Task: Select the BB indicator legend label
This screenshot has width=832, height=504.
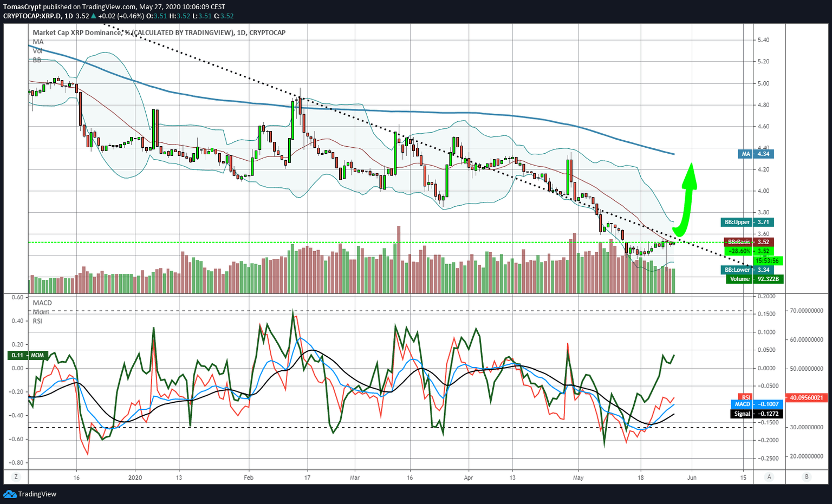Action: 37,60
